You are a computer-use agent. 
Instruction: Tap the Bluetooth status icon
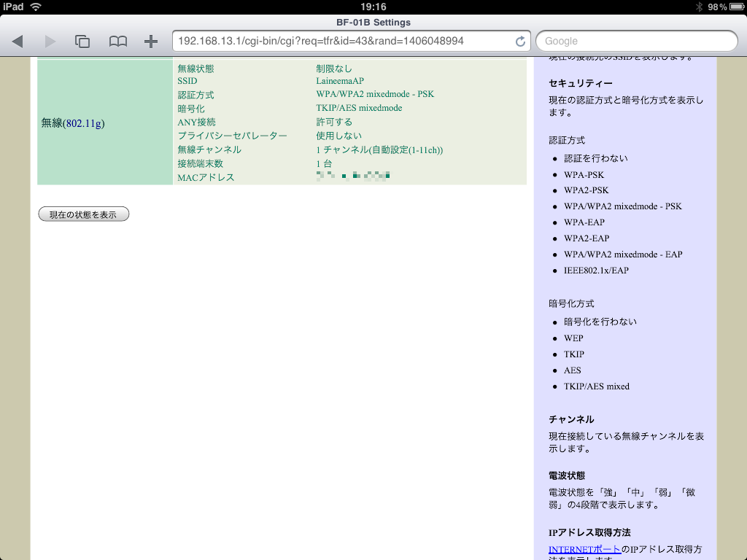[x=699, y=7]
